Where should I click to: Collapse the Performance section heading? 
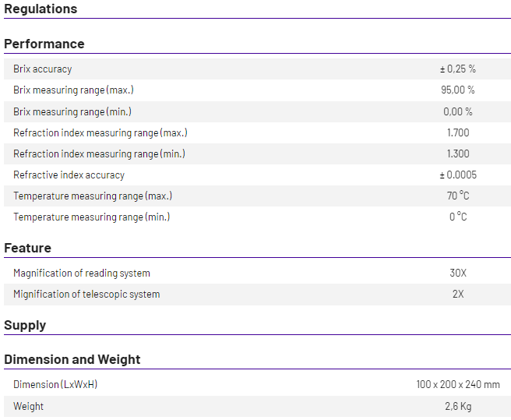(x=44, y=44)
